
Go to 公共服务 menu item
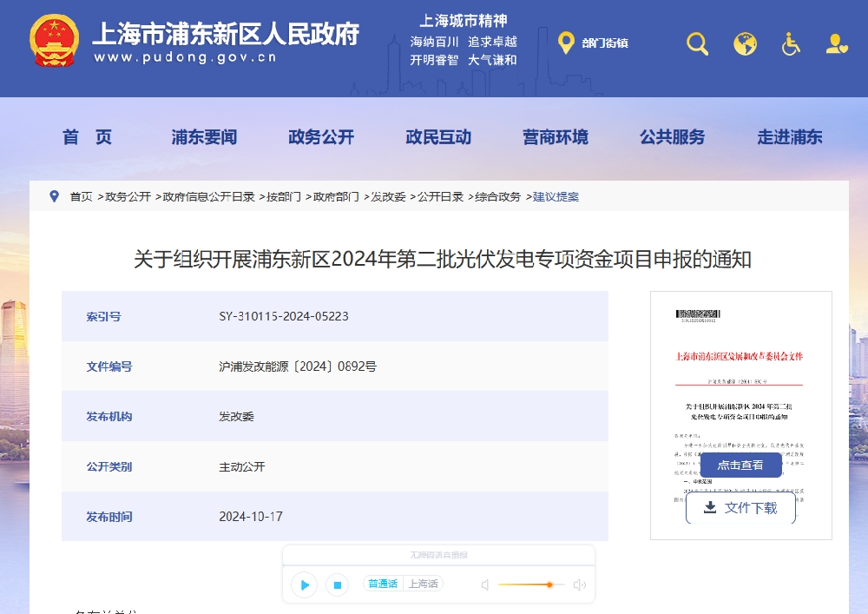coord(673,137)
